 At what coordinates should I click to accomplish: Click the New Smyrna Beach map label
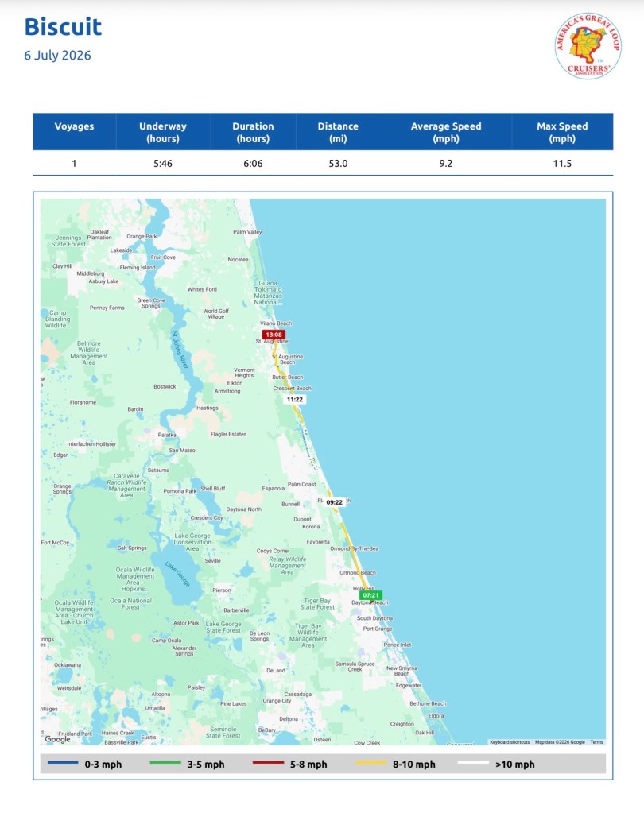click(x=402, y=671)
